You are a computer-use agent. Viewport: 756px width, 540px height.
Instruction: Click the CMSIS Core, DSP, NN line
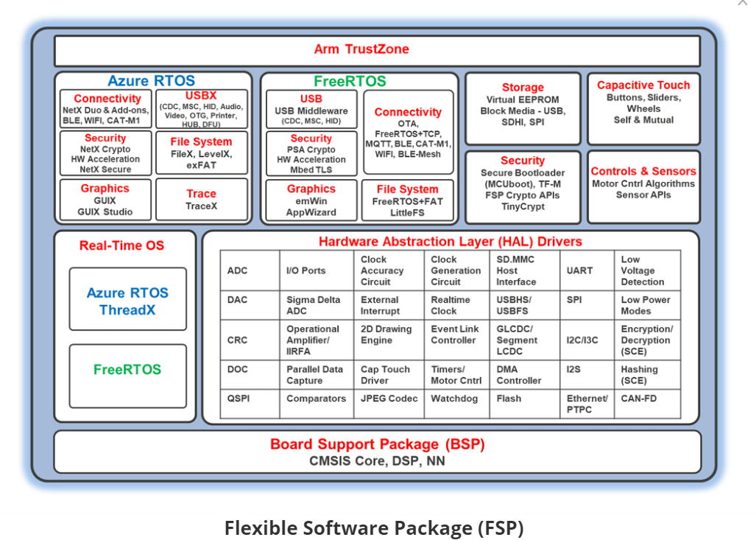[377, 461]
